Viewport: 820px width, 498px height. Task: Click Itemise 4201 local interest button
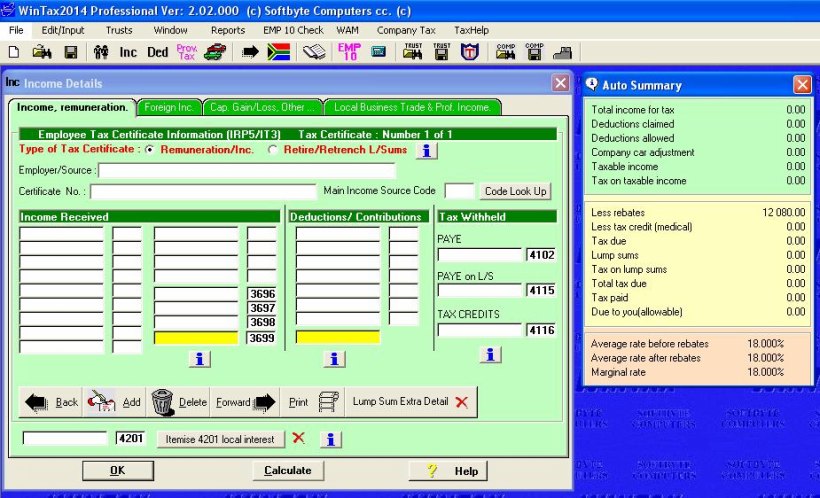pos(221,439)
